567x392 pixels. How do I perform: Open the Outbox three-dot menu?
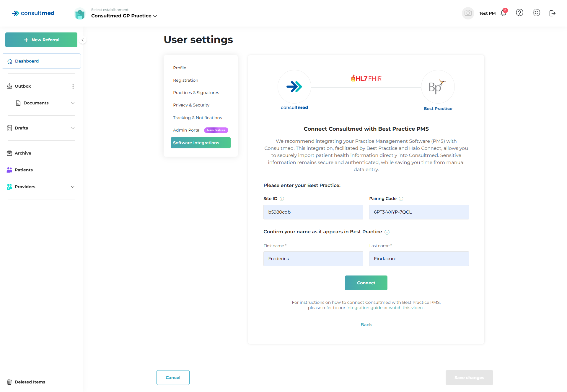click(73, 86)
